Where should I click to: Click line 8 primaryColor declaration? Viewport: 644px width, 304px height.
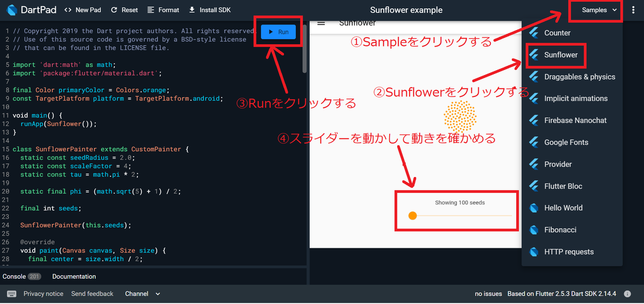coord(91,90)
